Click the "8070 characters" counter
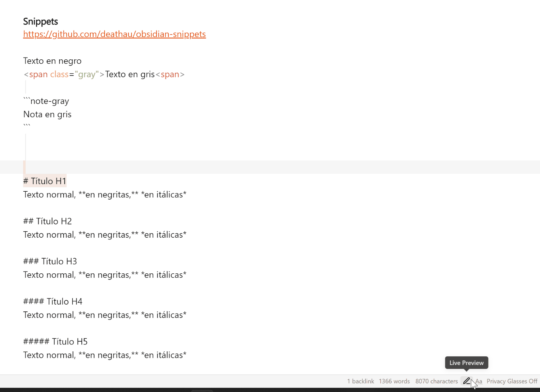Image resolution: width=540 pixels, height=392 pixels. tap(436, 381)
